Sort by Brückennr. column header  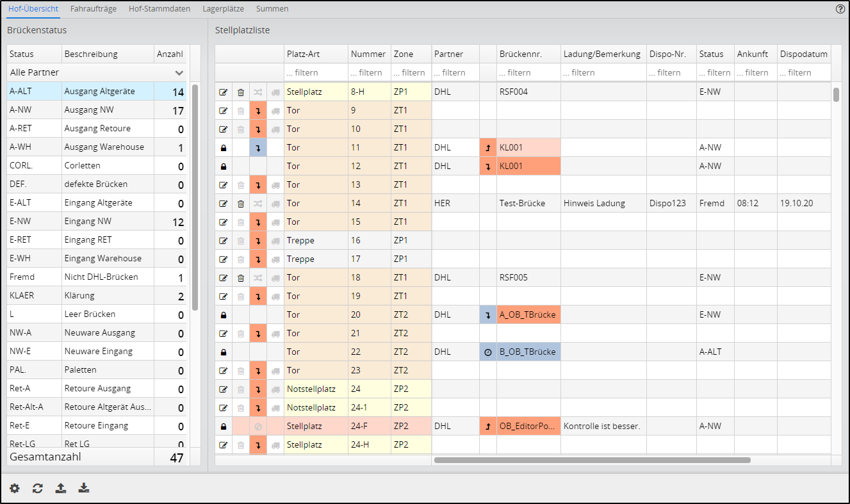tap(529, 54)
